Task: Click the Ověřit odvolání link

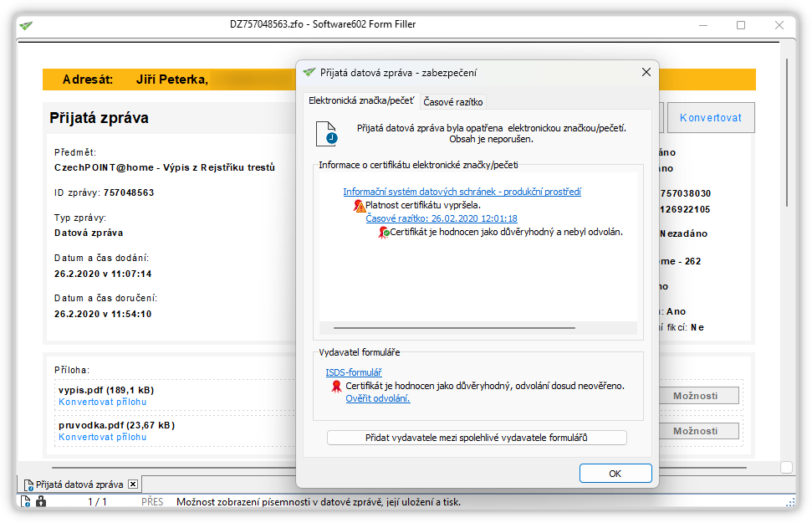Action: click(x=377, y=398)
